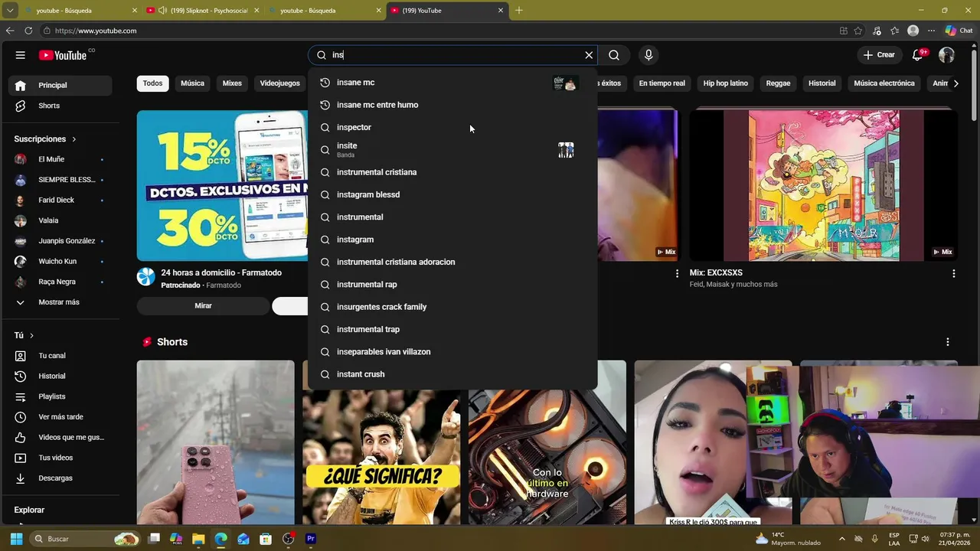Open Playlists in the sidebar
Image resolution: width=980 pixels, height=551 pixels.
tap(60, 396)
